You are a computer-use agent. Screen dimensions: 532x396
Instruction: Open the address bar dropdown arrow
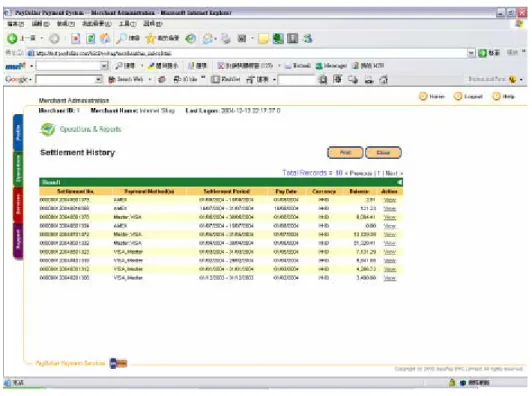tap(471, 53)
